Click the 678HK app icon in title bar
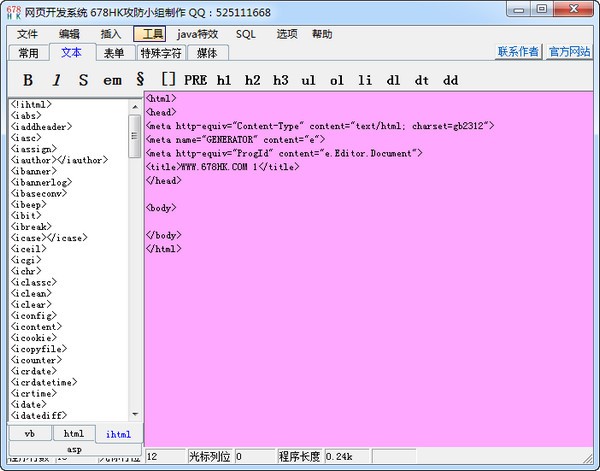 click(x=14, y=12)
